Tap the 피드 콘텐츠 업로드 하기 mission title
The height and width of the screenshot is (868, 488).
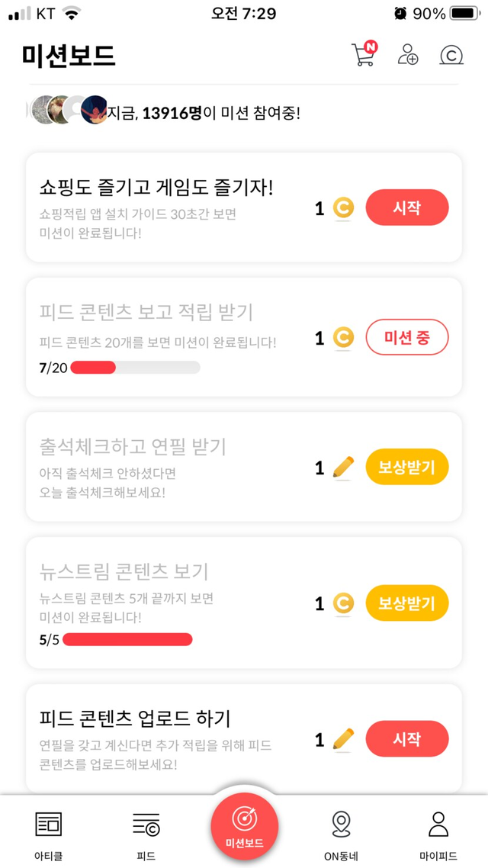135,719
